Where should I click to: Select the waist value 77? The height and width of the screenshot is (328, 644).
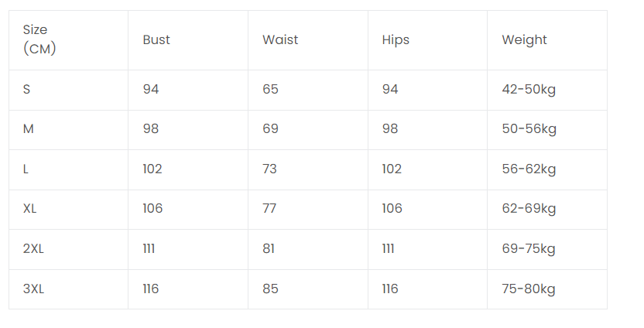click(269, 209)
